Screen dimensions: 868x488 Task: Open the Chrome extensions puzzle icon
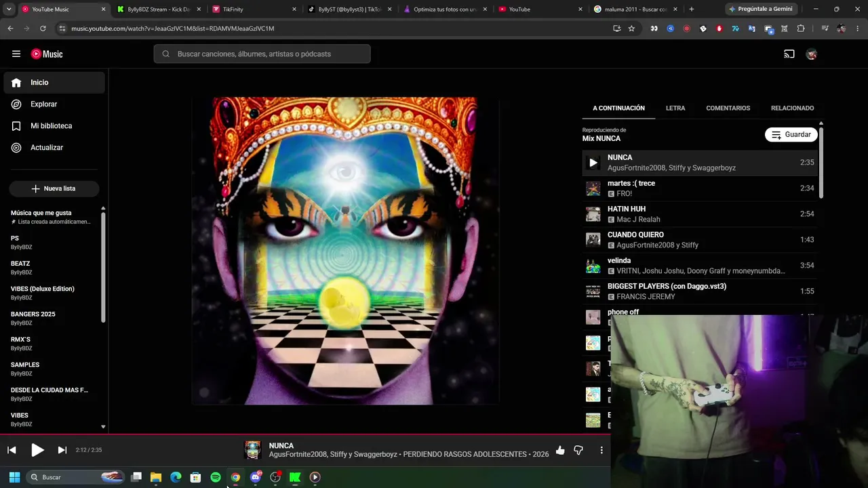click(x=801, y=28)
